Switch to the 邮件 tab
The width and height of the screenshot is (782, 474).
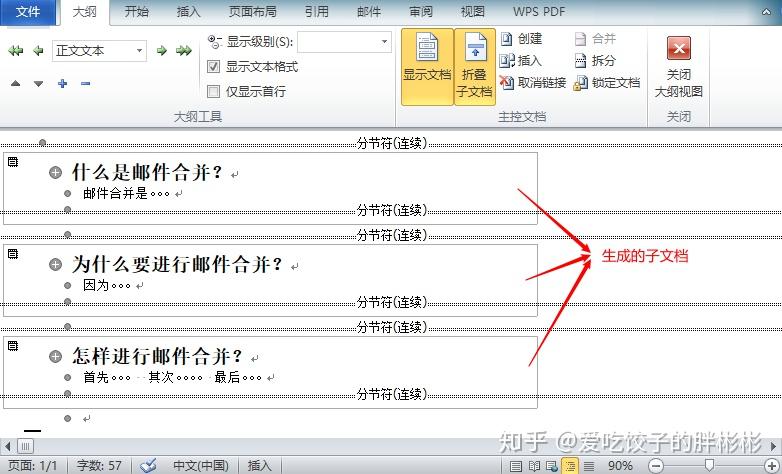[x=369, y=12]
